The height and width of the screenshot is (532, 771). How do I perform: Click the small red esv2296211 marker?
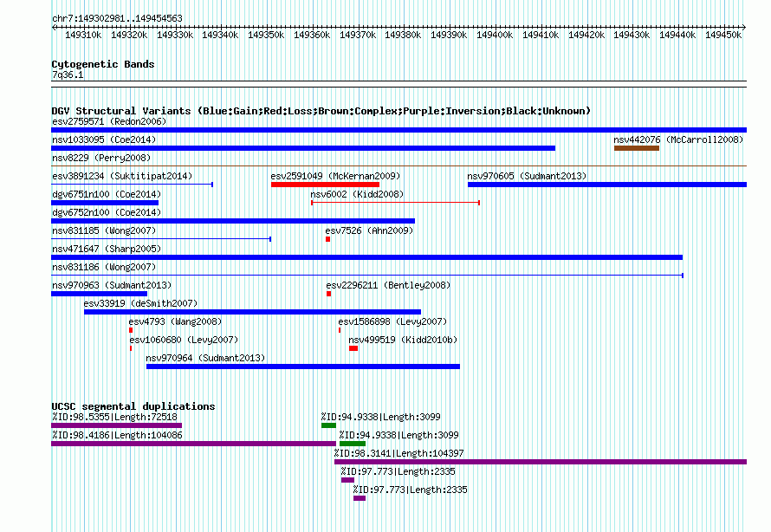(328, 294)
